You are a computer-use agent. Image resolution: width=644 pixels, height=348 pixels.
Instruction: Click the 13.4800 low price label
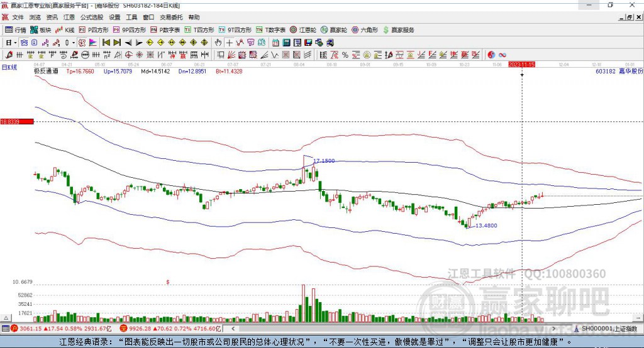click(486, 226)
